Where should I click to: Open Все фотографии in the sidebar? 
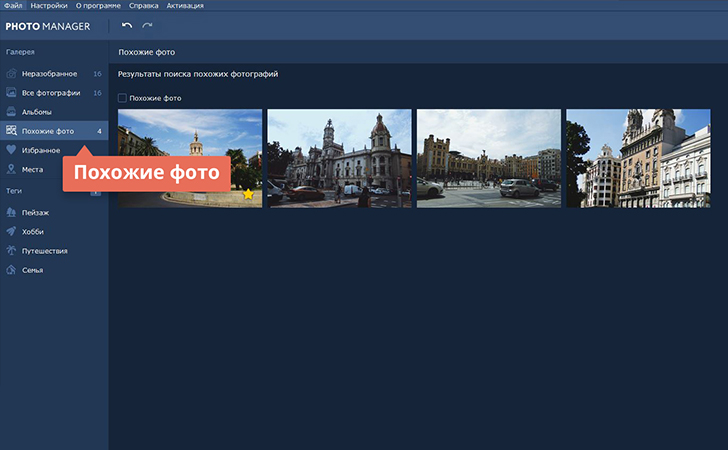click(50, 93)
